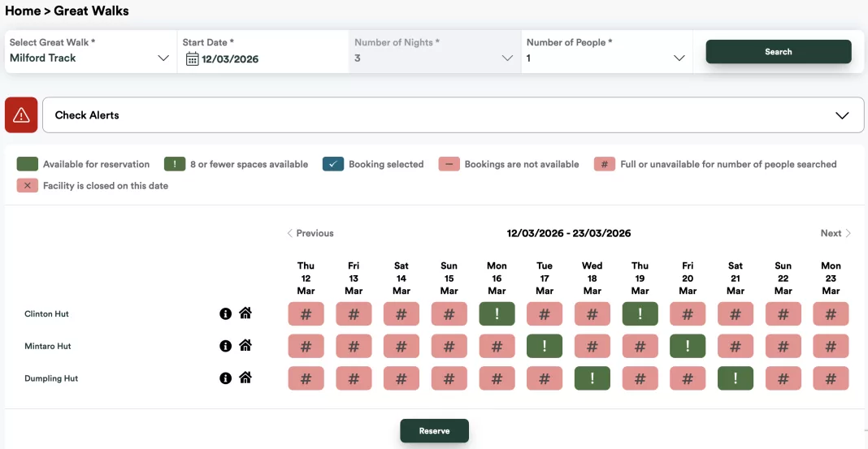
Task: Click Clinton Hut Wed 18 Mar full cell
Action: (x=592, y=313)
